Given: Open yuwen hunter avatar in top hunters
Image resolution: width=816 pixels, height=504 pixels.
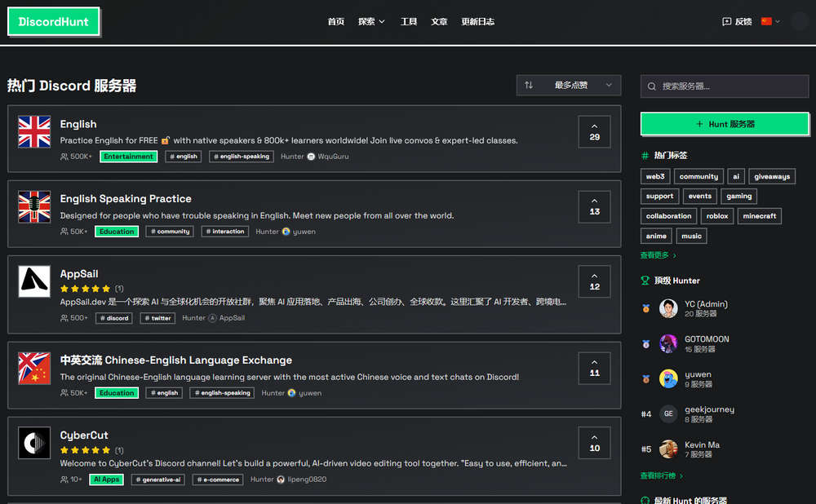Looking at the screenshot, I should pyautogui.click(x=668, y=378).
